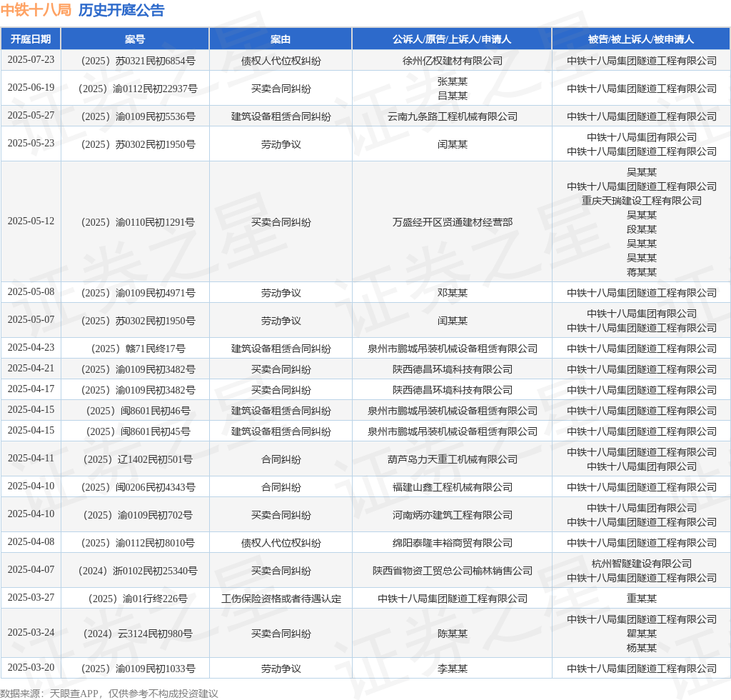Click plaintiff 万盛经开区贤通建材经营部
The height and width of the screenshot is (700, 731).
(452, 222)
